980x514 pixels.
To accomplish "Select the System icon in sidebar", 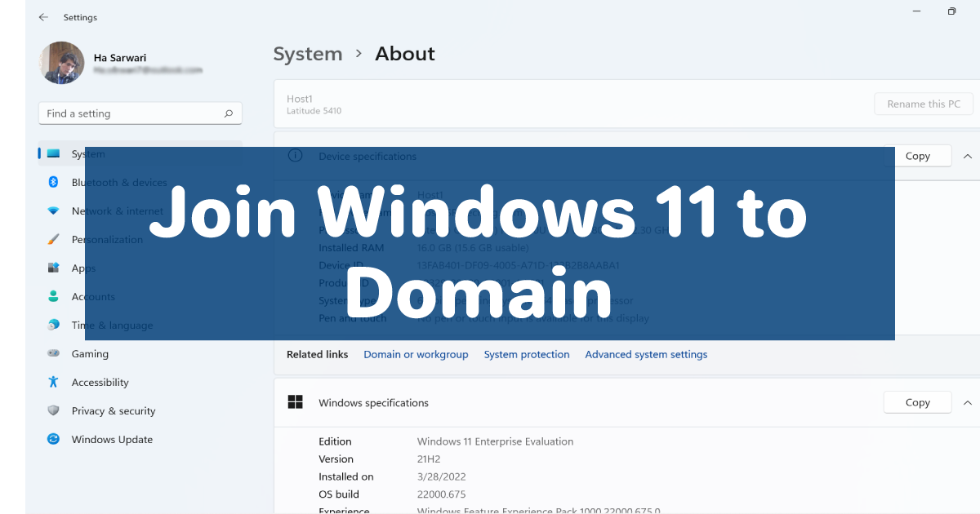I will [x=54, y=153].
